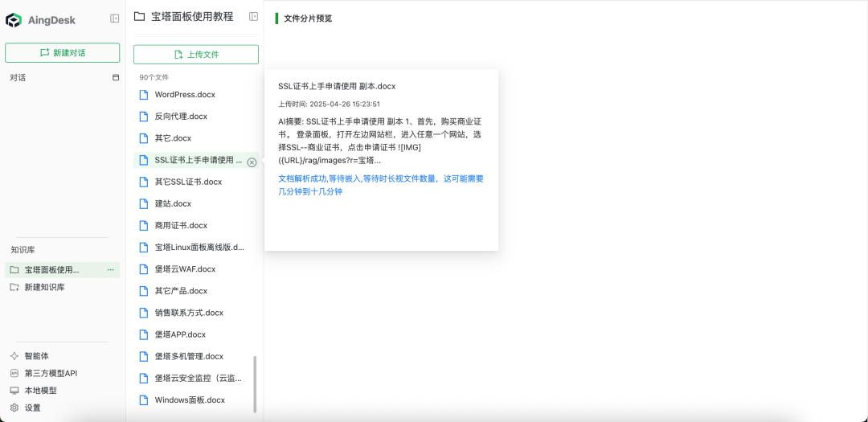Click the file list vertical scrollbar
868x422 pixels.
pos(256,383)
